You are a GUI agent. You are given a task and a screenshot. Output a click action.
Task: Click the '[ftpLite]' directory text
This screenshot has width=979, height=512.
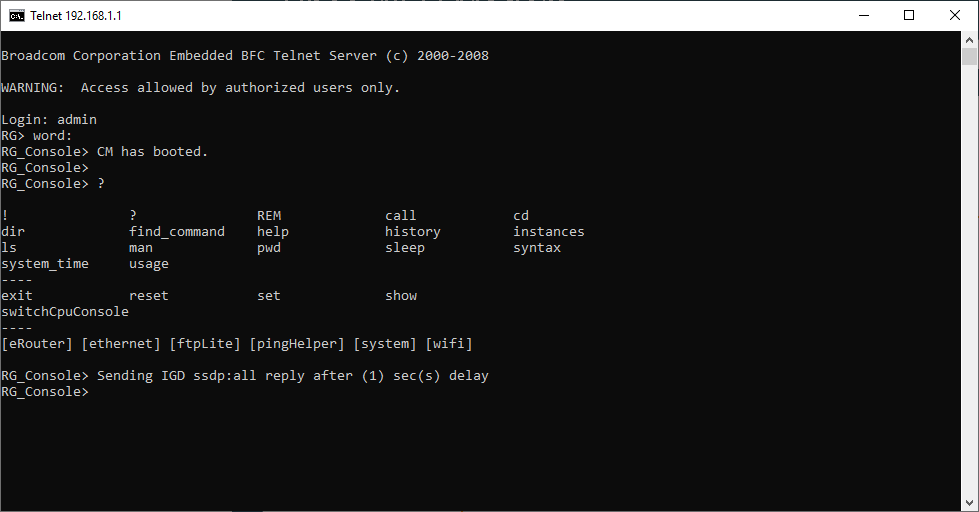coord(205,344)
